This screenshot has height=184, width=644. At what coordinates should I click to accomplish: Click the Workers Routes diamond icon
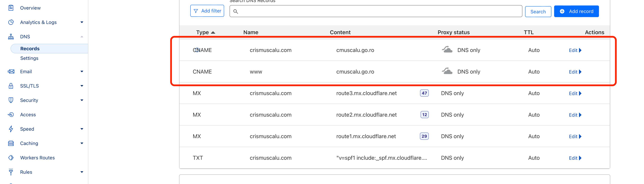pyautogui.click(x=11, y=158)
